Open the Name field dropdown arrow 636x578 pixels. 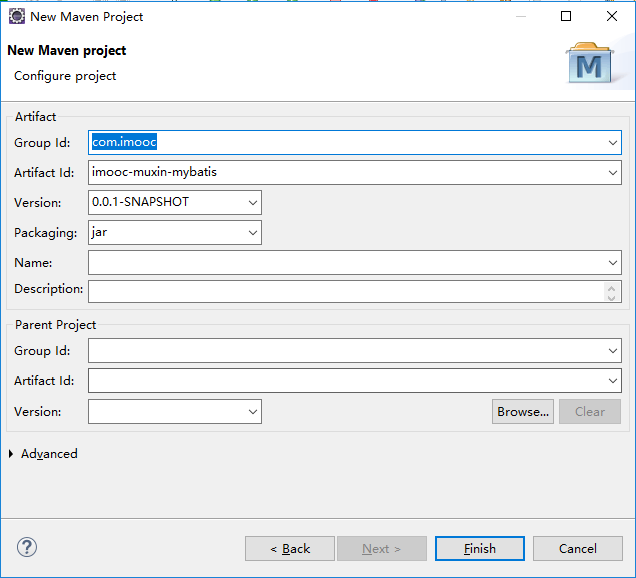click(612, 263)
